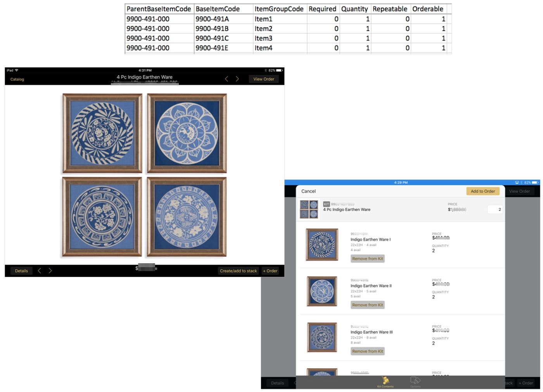This screenshot has height=392, width=543.
Task: Select cell '9900-491A'
Action: coord(223,19)
